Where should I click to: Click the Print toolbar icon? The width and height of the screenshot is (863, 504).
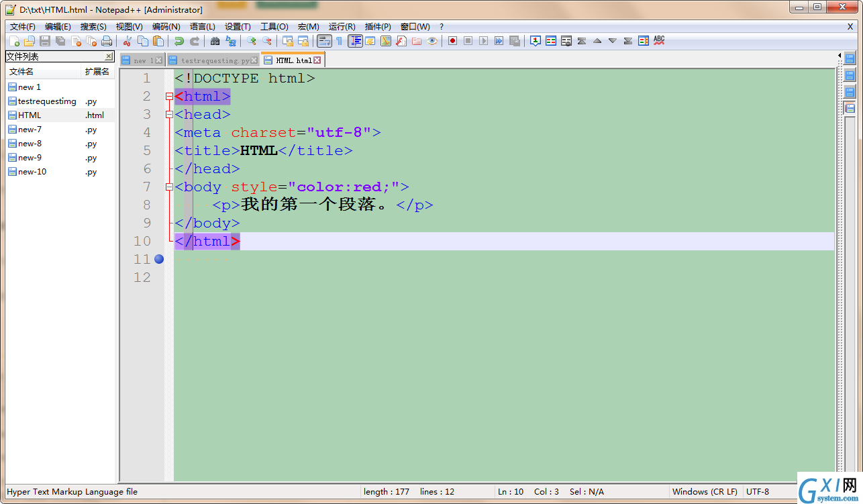[x=107, y=41]
